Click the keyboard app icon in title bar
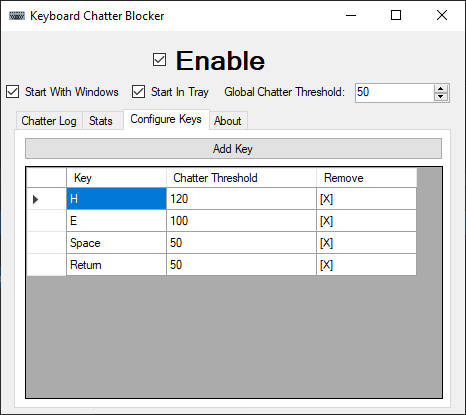 pyautogui.click(x=17, y=16)
